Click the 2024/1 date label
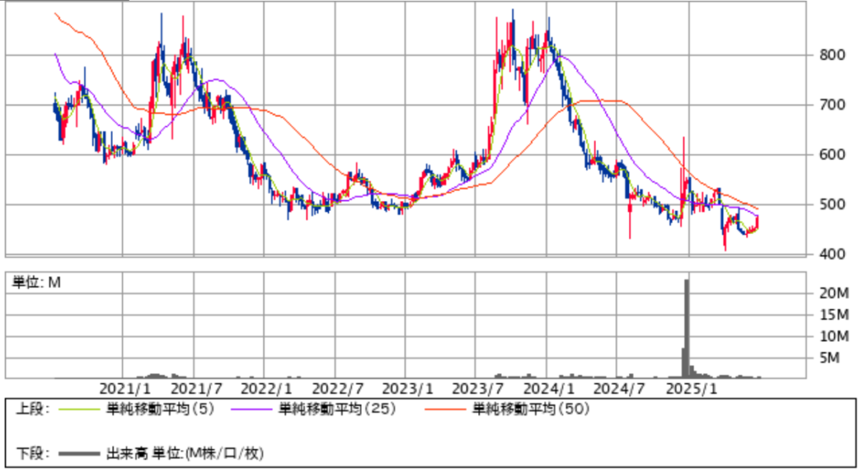The height and width of the screenshot is (473, 868). tap(548, 389)
